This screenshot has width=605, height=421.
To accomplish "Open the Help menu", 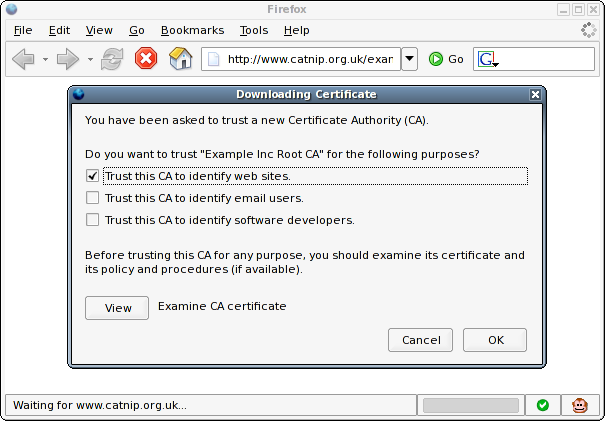I will pos(297,30).
